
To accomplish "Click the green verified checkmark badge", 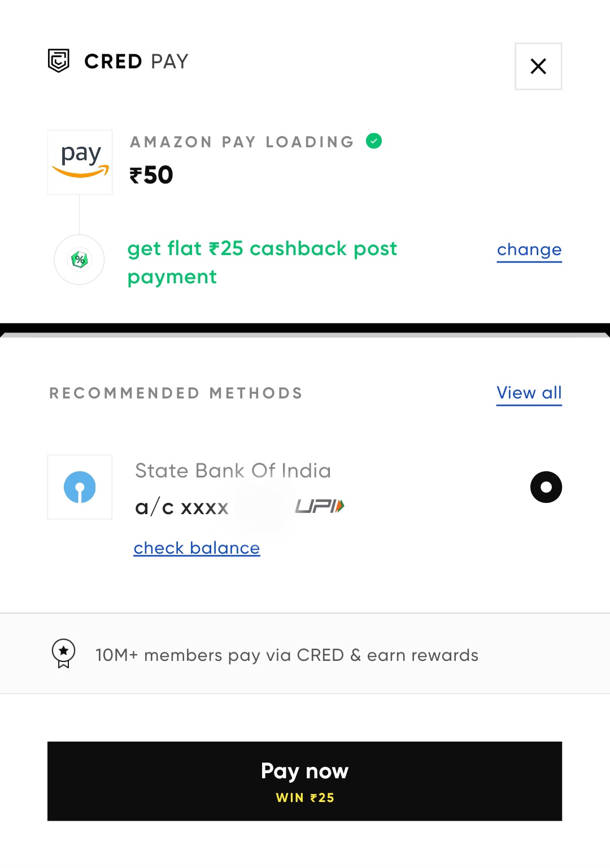I will (374, 141).
